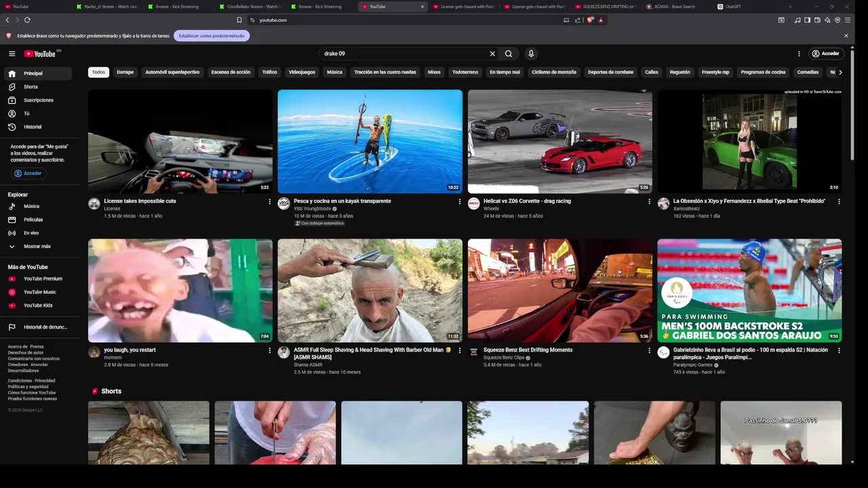Click Establecer como predeterminado button
This screenshot has width=868, height=488.
coord(212,36)
